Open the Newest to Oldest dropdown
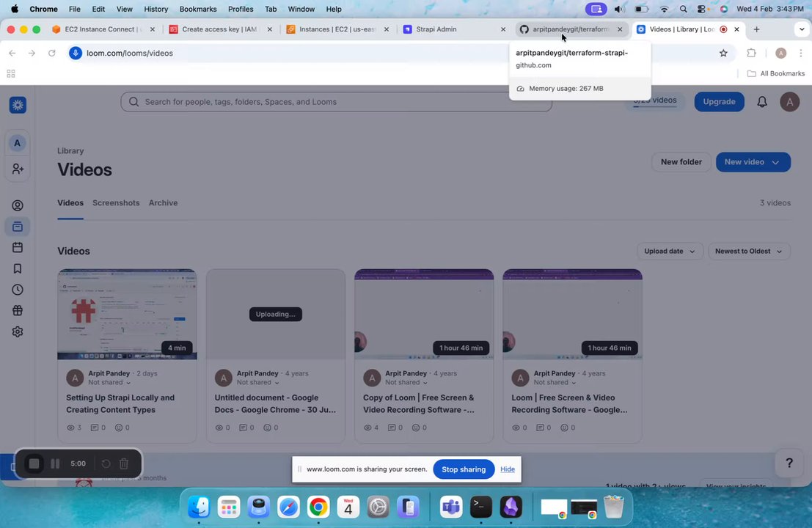This screenshot has width=812, height=528. tap(748, 251)
